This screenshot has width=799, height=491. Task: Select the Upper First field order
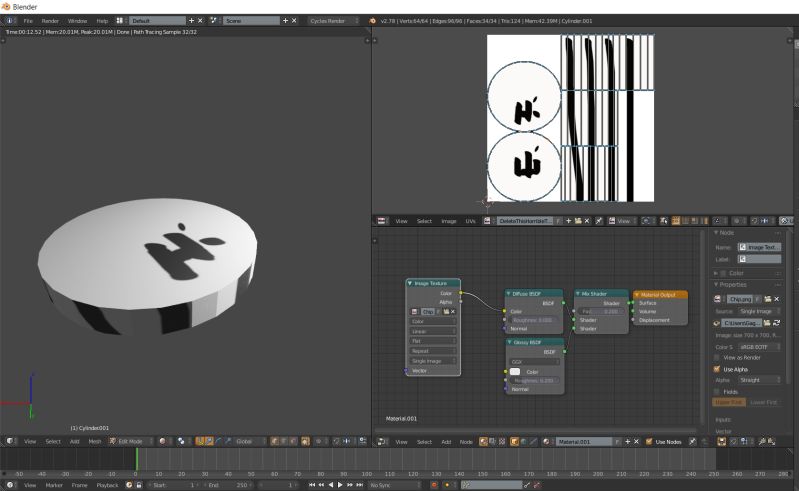click(729, 402)
